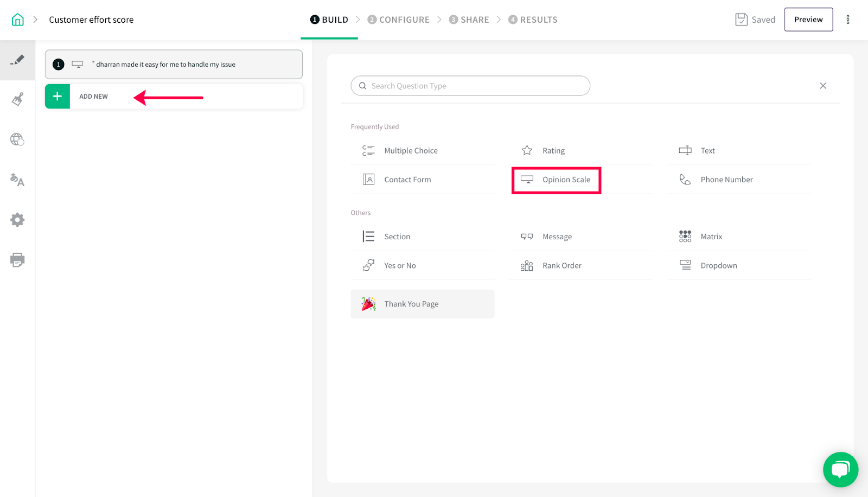868x497 pixels.
Task: Click the Matrix grid icon
Action: click(685, 237)
